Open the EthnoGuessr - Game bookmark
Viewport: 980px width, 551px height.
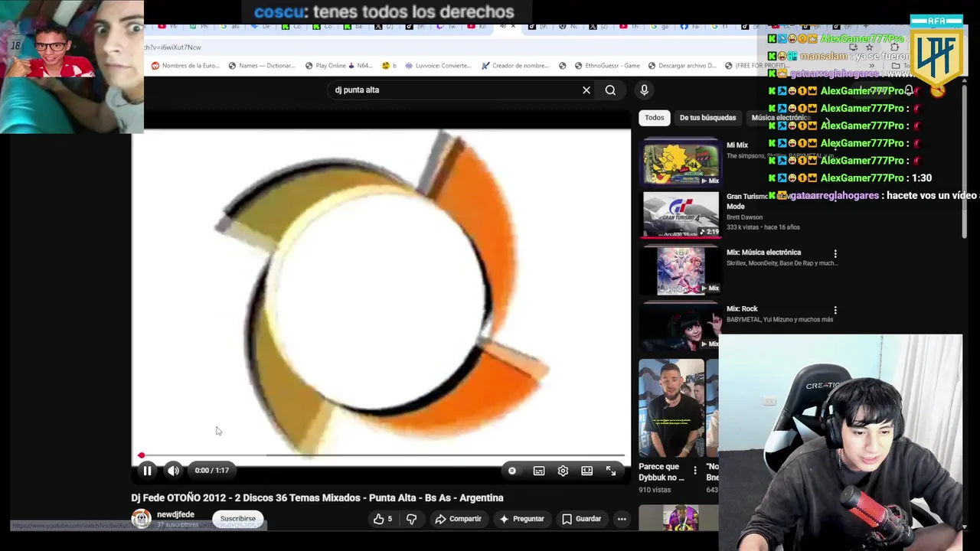coord(606,66)
